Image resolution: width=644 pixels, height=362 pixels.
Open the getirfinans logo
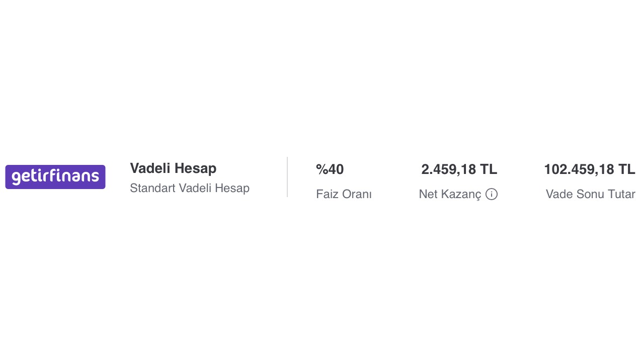(55, 177)
